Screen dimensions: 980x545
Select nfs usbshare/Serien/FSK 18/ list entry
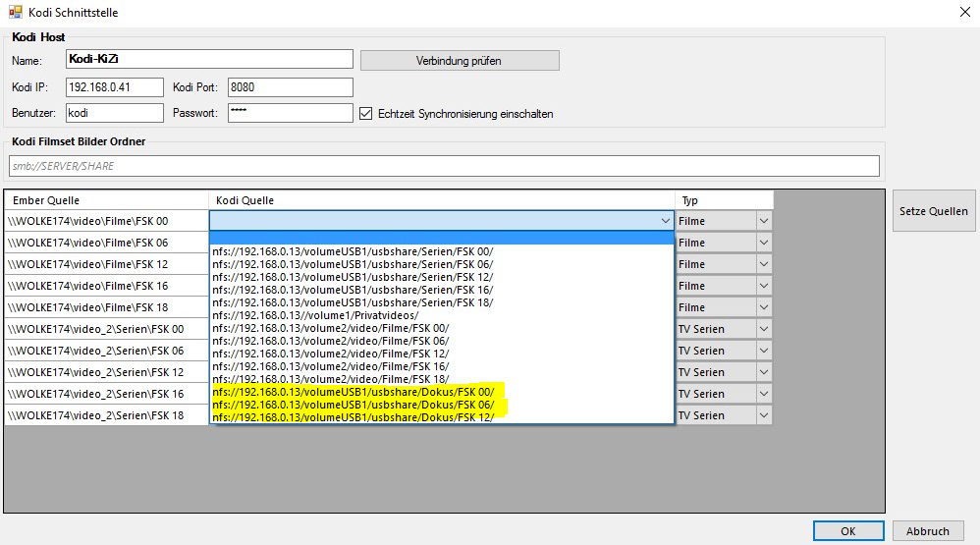click(x=442, y=302)
